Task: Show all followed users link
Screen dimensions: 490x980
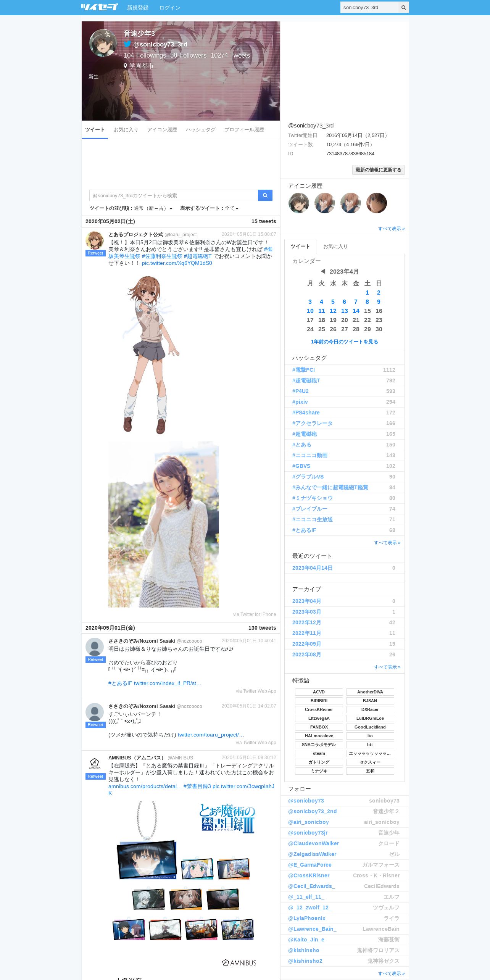Action: (x=392, y=974)
